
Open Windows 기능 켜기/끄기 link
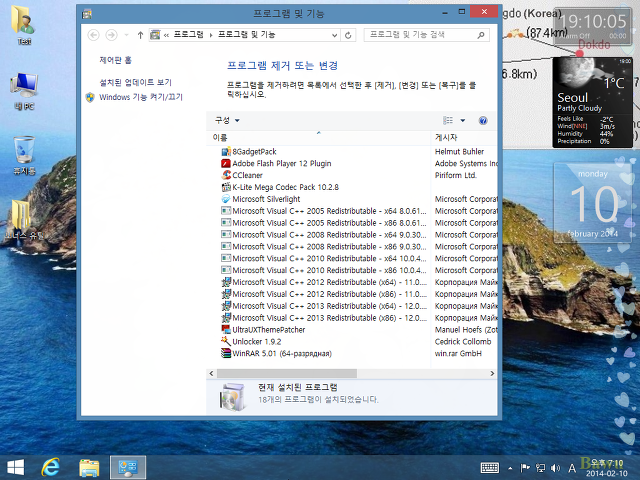click(x=141, y=97)
